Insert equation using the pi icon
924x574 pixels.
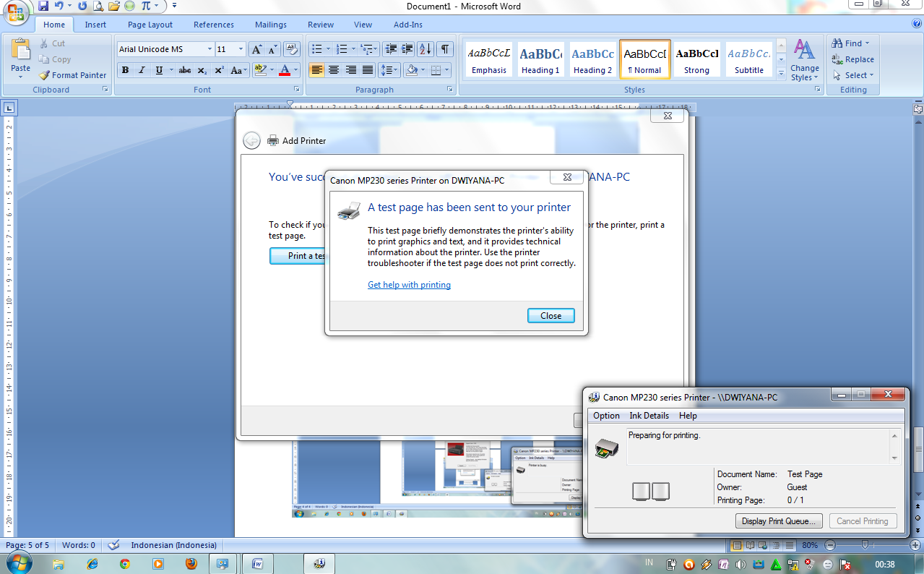[x=147, y=6]
